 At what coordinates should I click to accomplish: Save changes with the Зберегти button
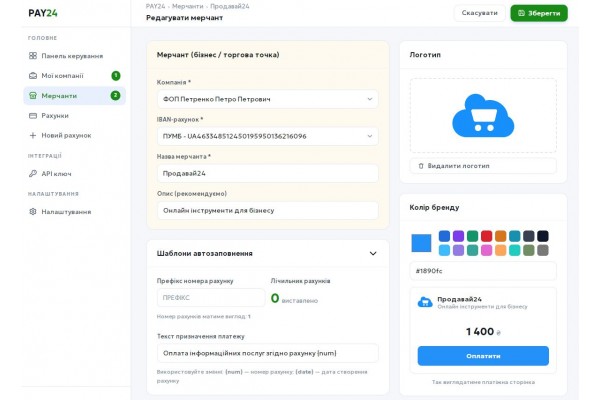(x=539, y=13)
